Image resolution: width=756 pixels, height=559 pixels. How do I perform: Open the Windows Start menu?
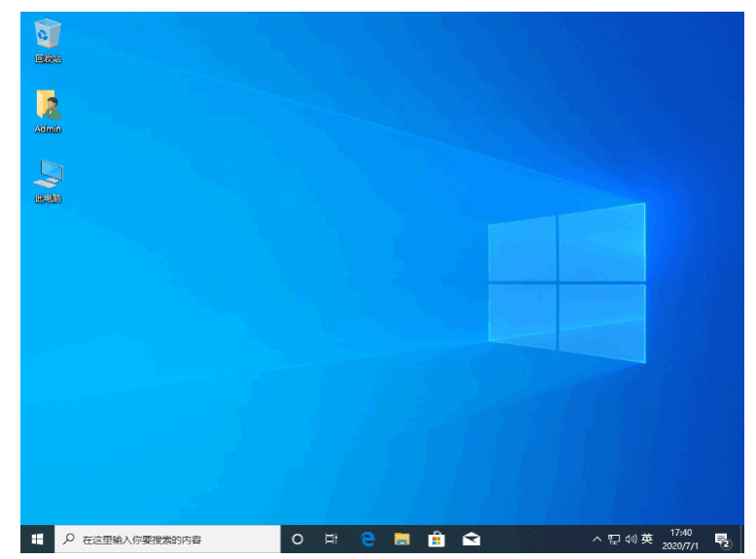(38, 540)
